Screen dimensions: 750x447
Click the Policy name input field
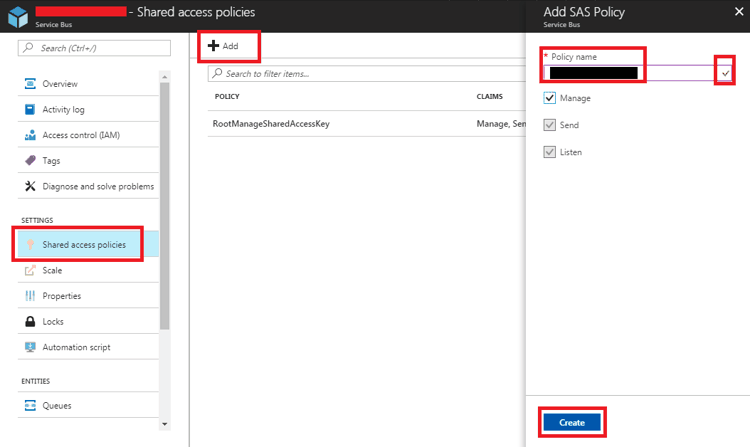(x=628, y=73)
